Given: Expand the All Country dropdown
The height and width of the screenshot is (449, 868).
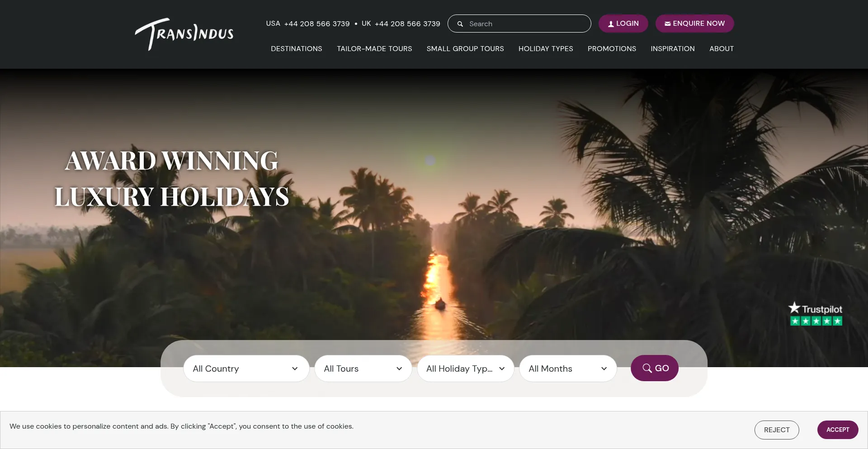Looking at the screenshot, I should [246, 369].
